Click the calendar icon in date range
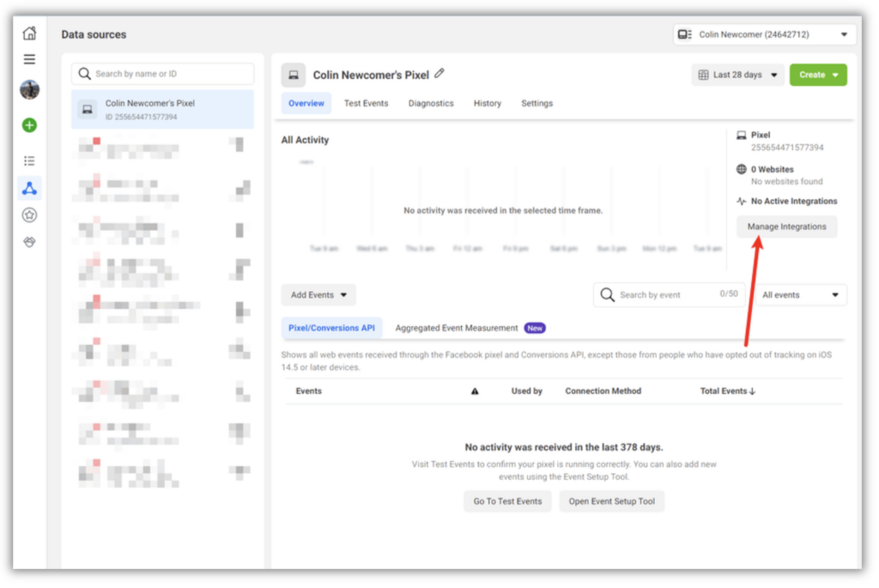The width and height of the screenshot is (879, 588). pyautogui.click(x=704, y=75)
